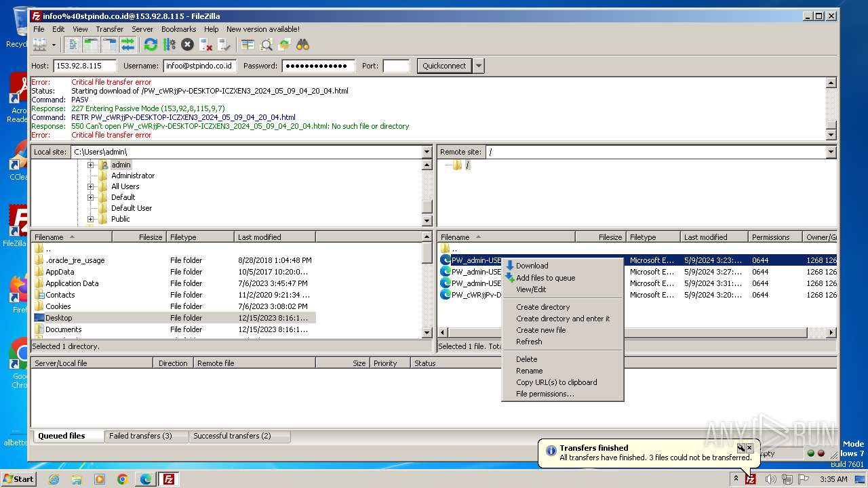Toggle message log display
Screen dimensions: 868x488
pyautogui.click(x=73, y=45)
